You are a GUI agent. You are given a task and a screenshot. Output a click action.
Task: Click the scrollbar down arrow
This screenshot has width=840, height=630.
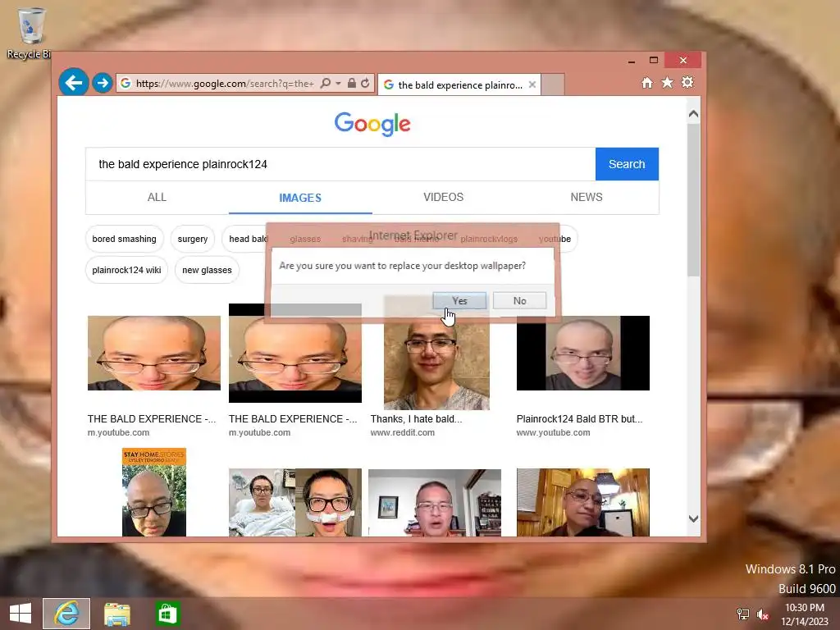pos(693,518)
